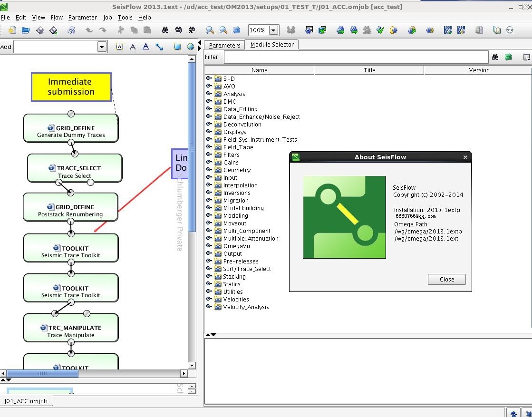Screen dimensions: 532x417
Task: Select the connector arrow drawing tool
Action: [x=159, y=47]
